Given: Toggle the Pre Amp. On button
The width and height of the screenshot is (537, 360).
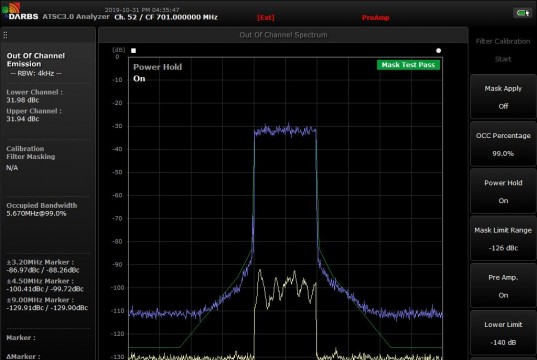Looking at the screenshot, I should (x=503, y=286).
